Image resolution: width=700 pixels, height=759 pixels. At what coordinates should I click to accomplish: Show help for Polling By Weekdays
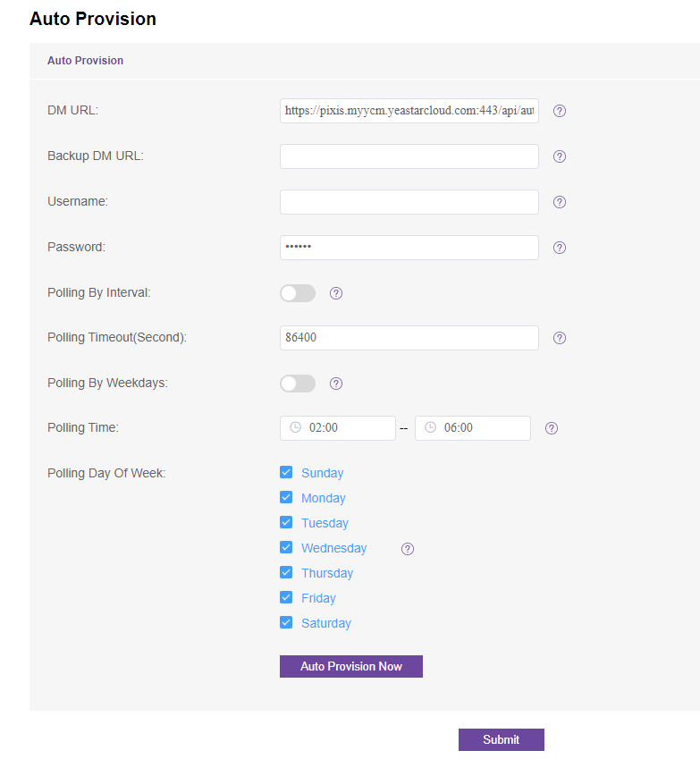(x=336, y=384)
